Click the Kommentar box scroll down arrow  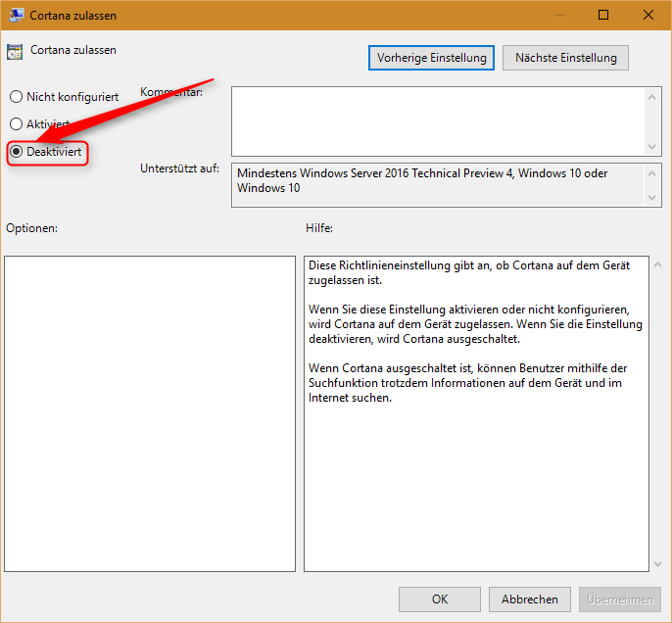[x=651, y=147]
